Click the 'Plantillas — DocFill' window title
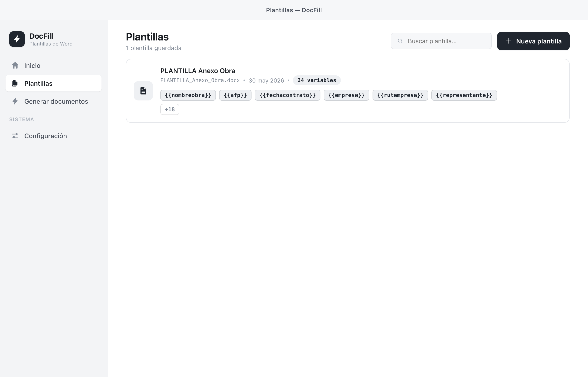 tap(294, 10)
